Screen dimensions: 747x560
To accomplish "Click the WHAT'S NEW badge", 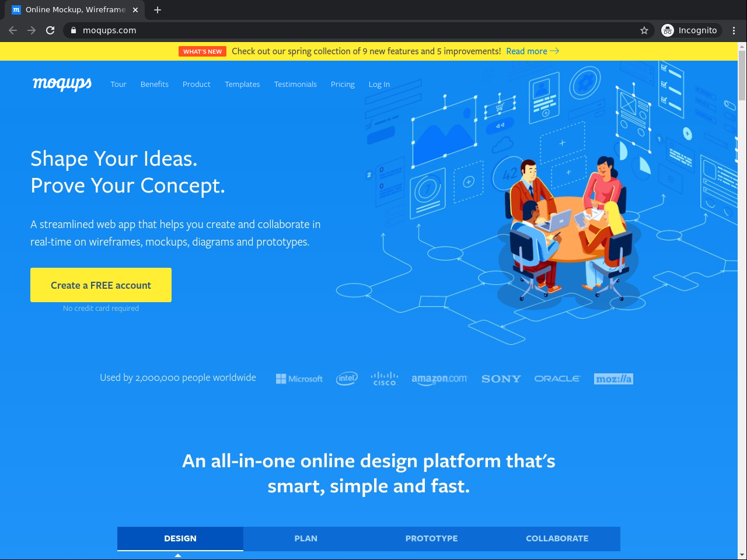I will 203,51.
